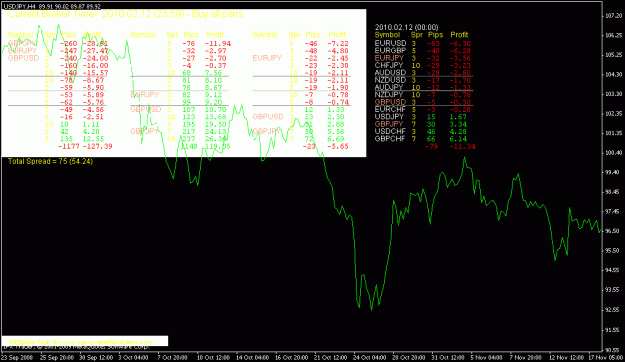This screenshot has height=362, width=625.
Task: Click the Total Spread = 75 (54.24) label
Action: pos(50,161)
